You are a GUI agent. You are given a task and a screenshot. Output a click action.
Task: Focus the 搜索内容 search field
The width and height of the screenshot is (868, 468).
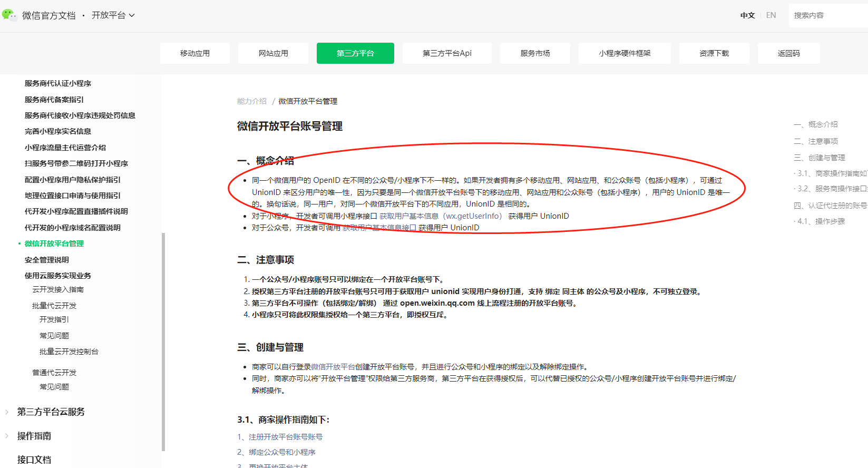click(x=827, y=15)
